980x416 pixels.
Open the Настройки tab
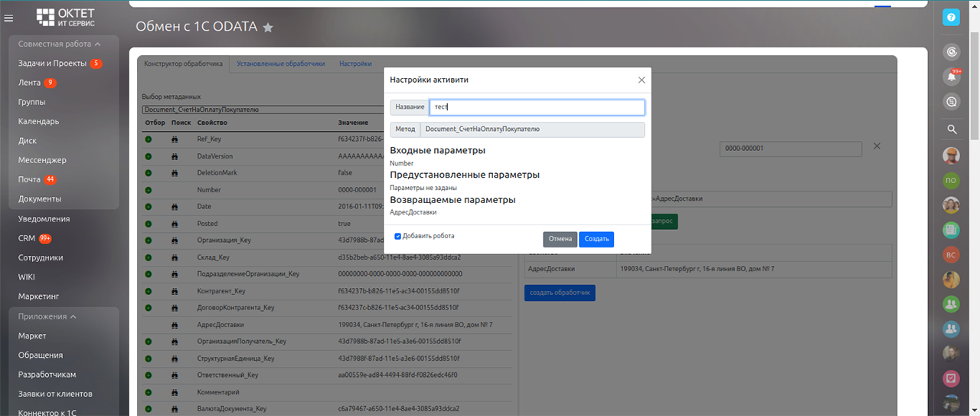point(355,64)
